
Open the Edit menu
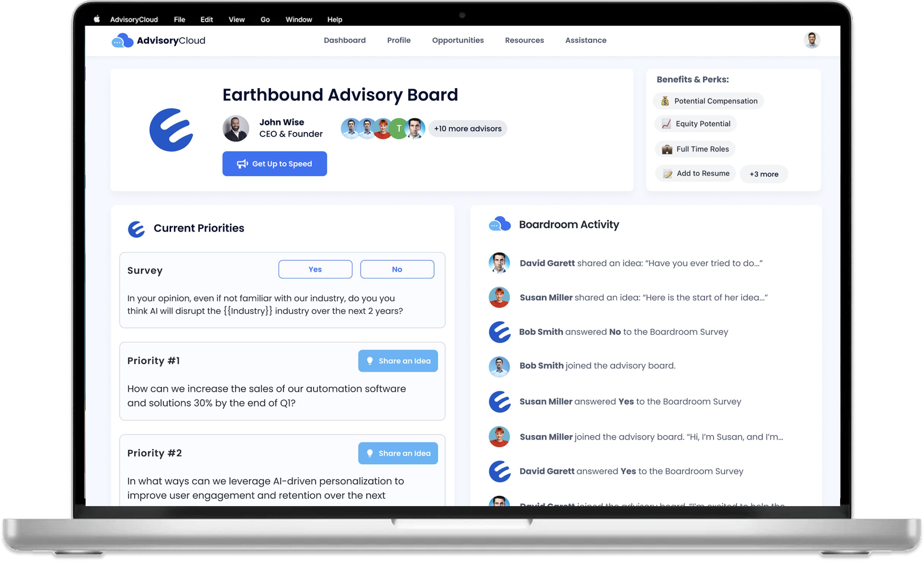tap(206, 19)
